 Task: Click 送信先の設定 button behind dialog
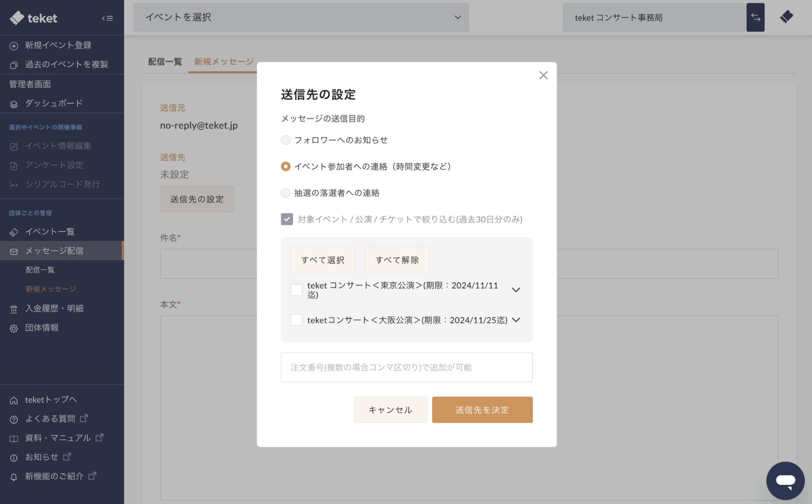pos(197,199)
